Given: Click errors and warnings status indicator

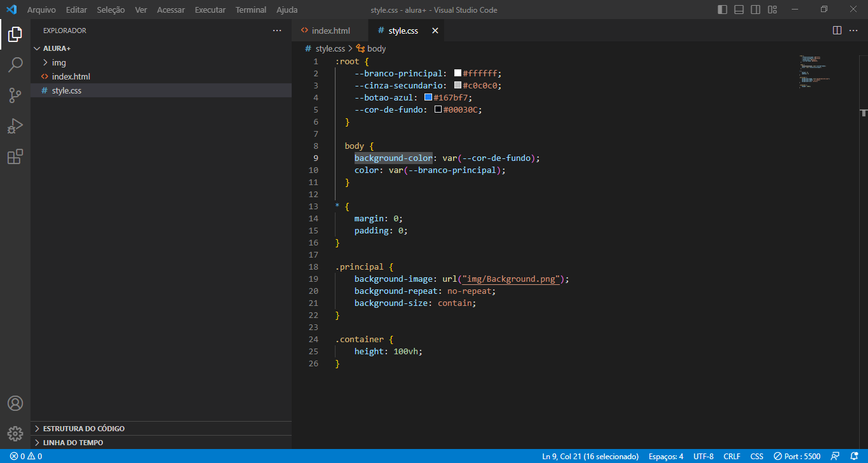Looking at the screenshot, I should tap(26, 456).
